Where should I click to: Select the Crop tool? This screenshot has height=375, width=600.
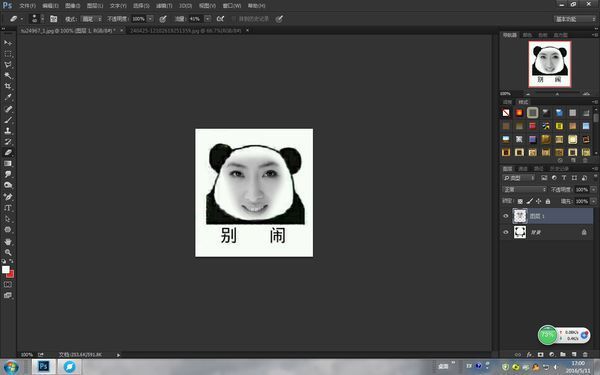[8, 86]
